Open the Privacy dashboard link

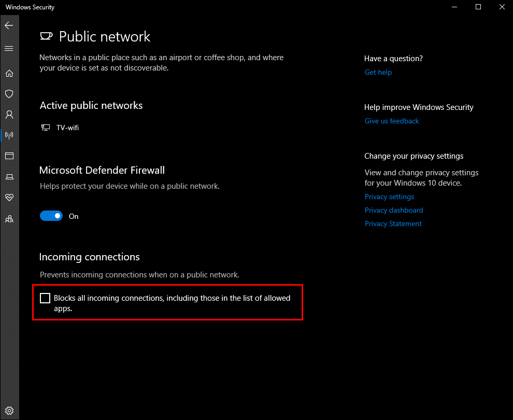click(x=394, y=210)
